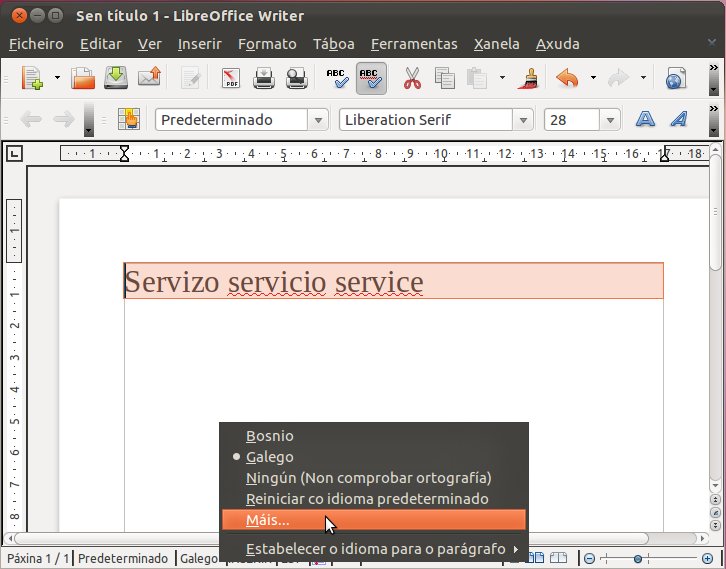Adjust the zoom slider handle
Screen dimensions: 726x569
[638, 559]
